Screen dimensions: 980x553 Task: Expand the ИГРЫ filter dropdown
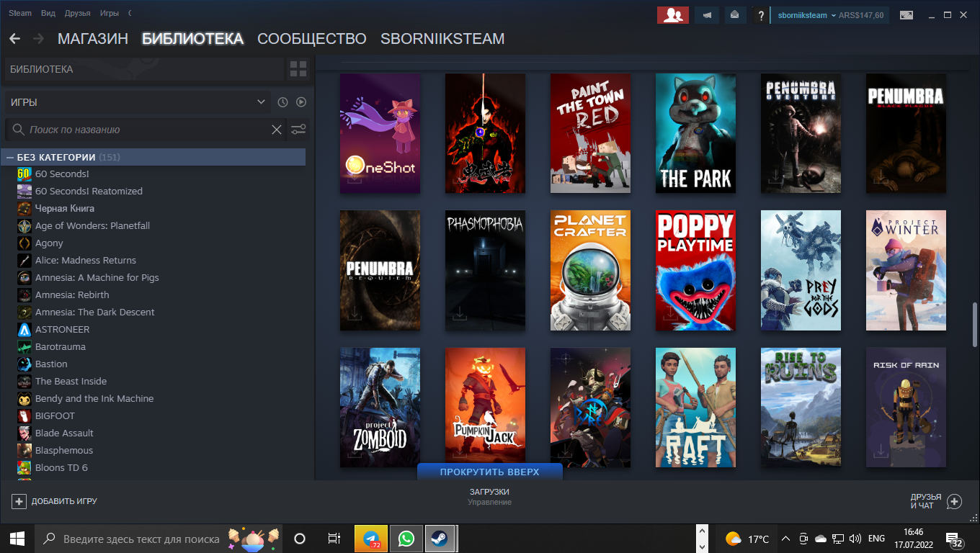(261, 102)
